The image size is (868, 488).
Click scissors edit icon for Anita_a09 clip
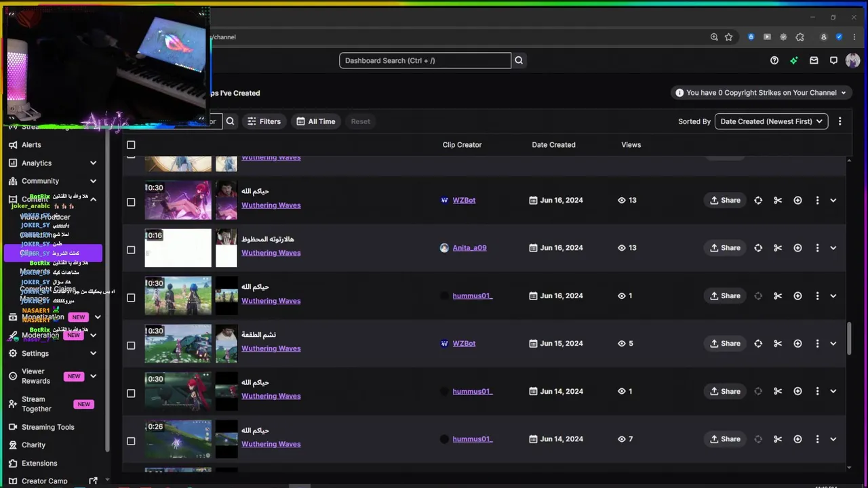[778, 248]
